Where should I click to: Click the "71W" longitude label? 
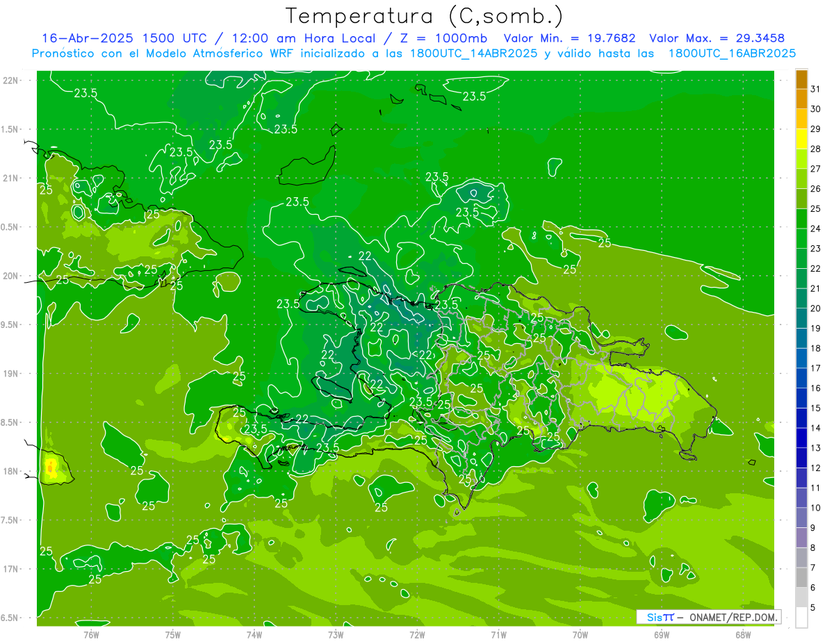coord(498,635)
